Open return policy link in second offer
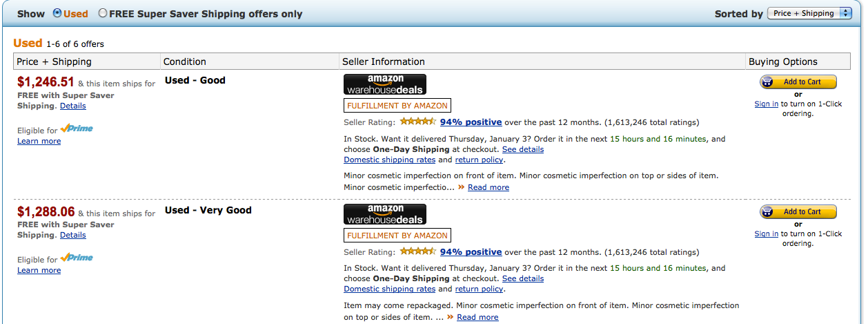Screen dimensions: 868x324 480,289
